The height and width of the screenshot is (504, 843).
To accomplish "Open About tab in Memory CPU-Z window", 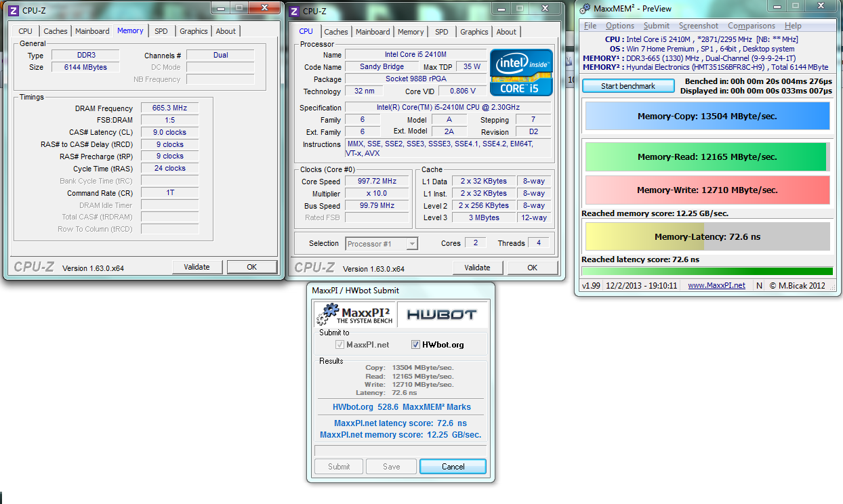I will [x=226, y=31].
